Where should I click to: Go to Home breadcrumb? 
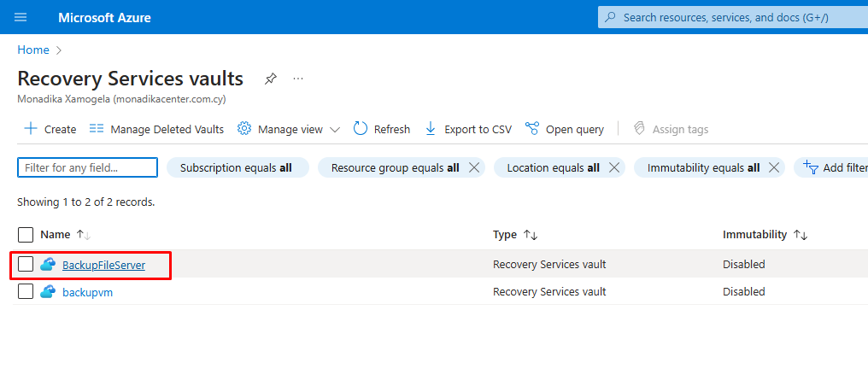click(33, 50)
